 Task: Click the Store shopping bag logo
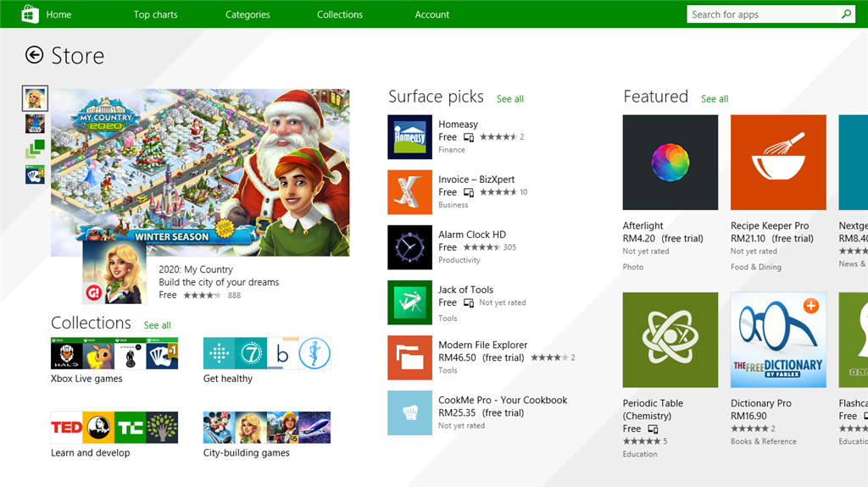point(30,14)
